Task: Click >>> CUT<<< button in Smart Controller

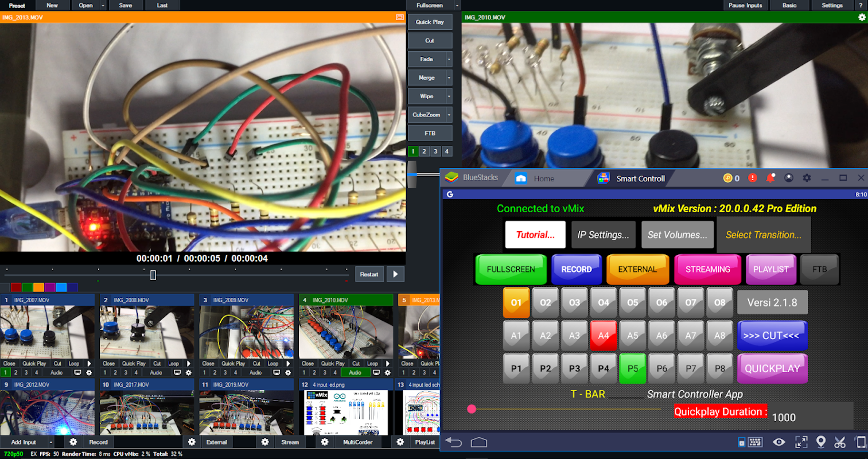Action: click(772, 336)
